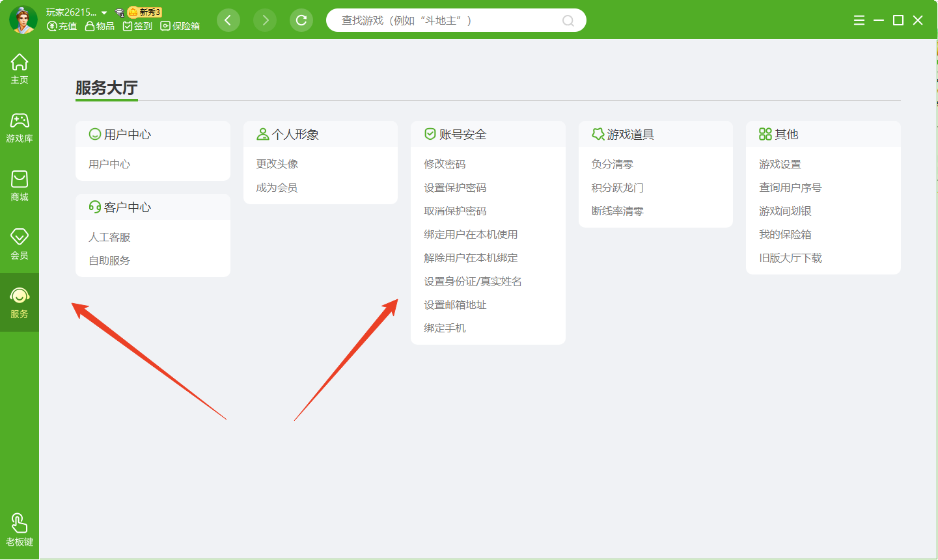Viewport: 938px width, 560px height.
Task: Click 解除用户在本机绑定 link
Action: pyautogui.click(x=471, y=258)
